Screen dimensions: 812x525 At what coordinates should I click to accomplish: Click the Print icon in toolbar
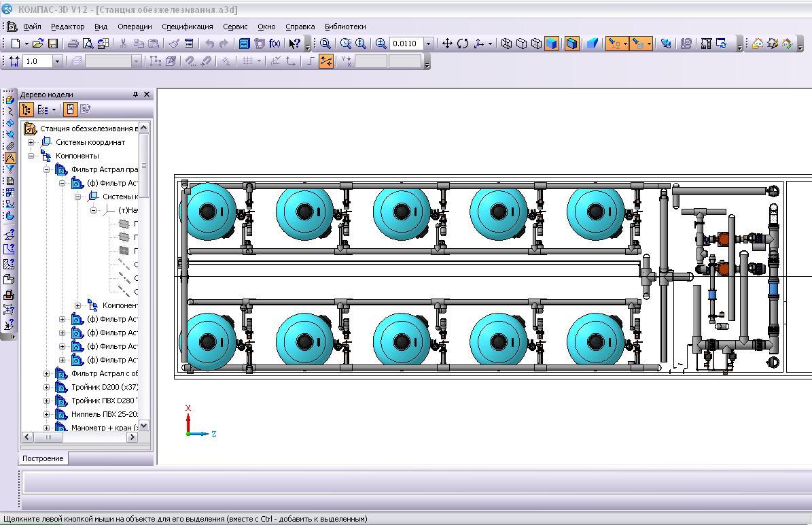73,44
